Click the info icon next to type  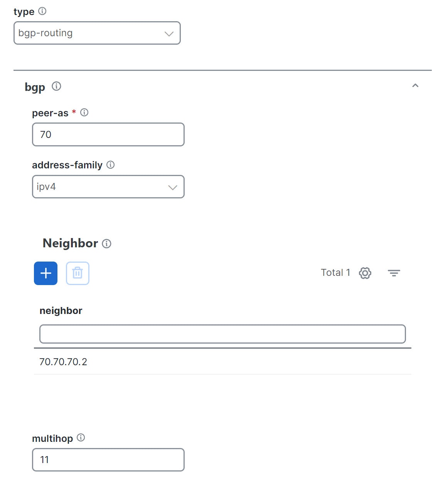pyautogui.click(x=42, y=11)
